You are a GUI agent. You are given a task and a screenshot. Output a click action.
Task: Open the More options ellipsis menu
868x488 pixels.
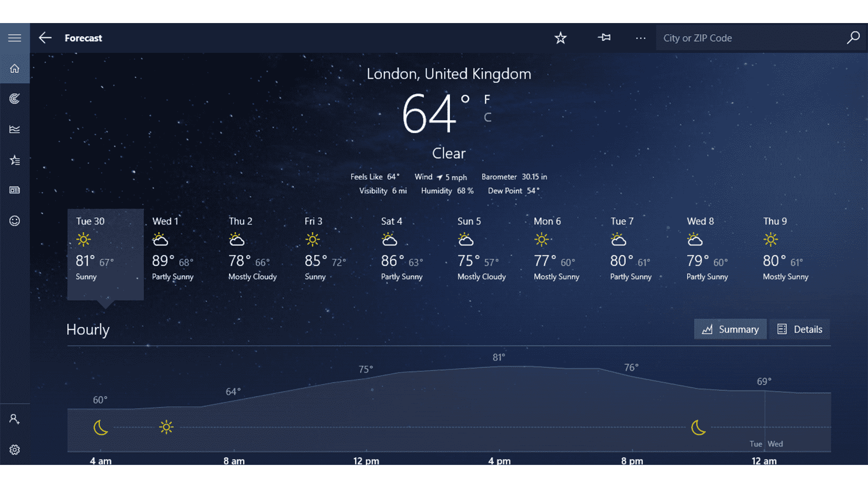[640, 38]
